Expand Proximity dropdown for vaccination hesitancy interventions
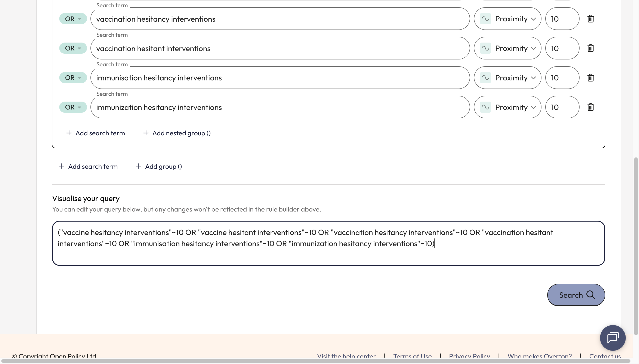Viewport: 639px width, 364px height. [x=507, y=19]
